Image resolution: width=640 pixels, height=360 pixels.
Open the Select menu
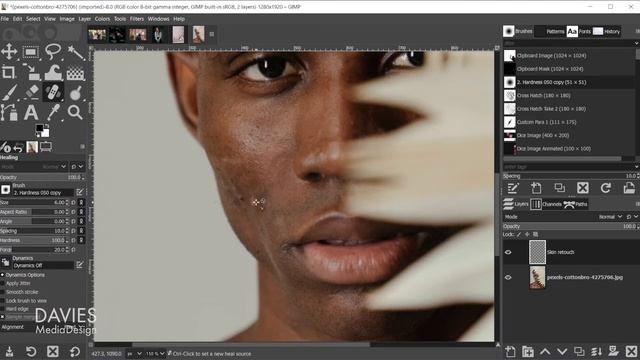pyautogui.click(x=33, y=19)
